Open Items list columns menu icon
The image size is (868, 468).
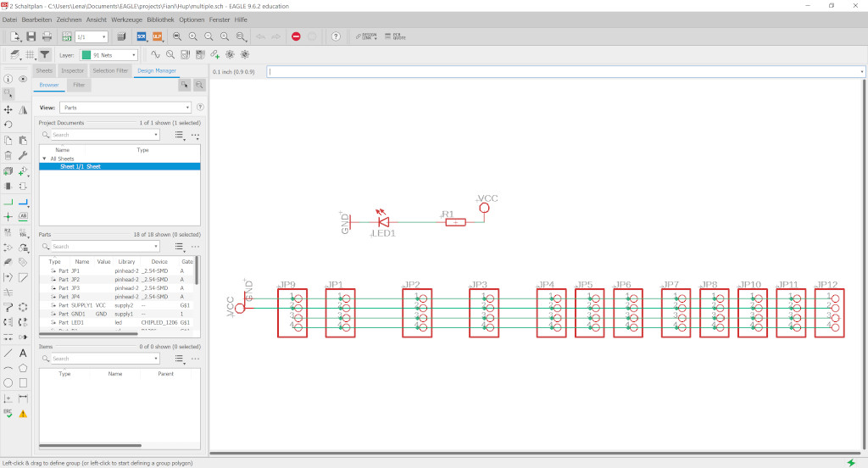tap(179, 359)
